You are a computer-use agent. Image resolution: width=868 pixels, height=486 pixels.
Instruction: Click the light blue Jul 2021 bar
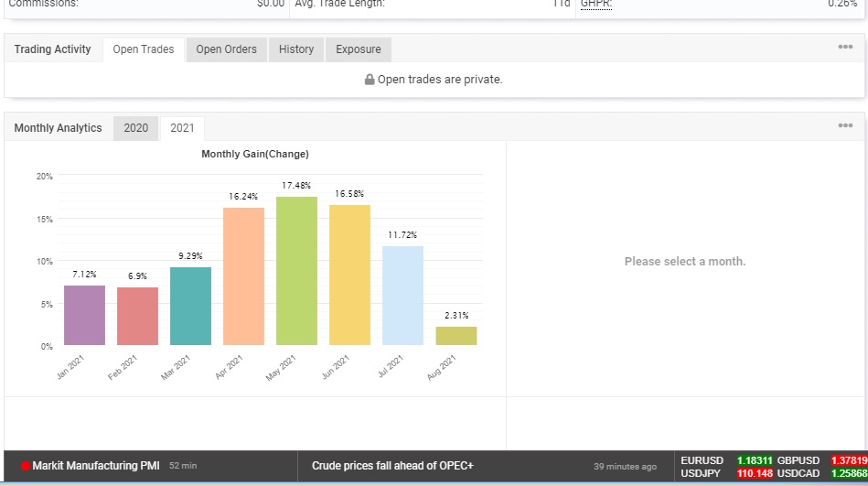(402, 295)
